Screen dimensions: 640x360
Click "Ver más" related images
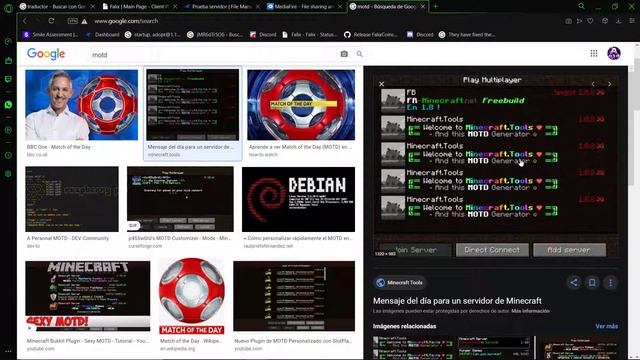click(x=607, y=326)
